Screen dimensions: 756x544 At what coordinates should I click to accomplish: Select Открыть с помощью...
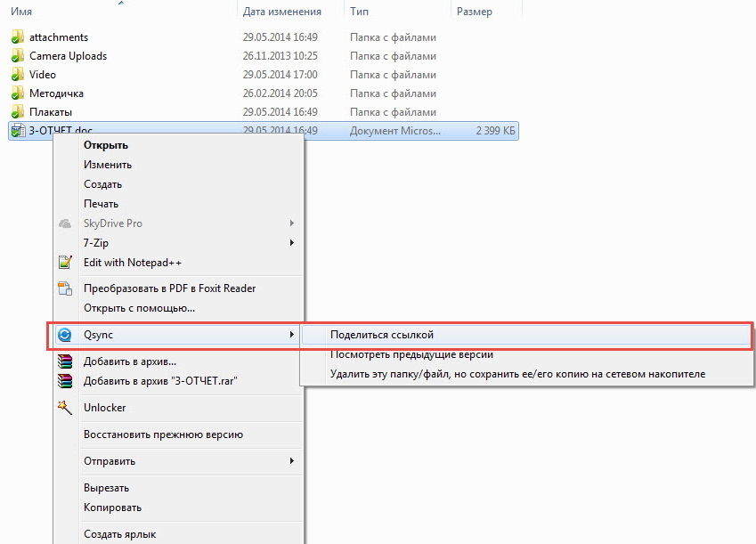point(178,308)
